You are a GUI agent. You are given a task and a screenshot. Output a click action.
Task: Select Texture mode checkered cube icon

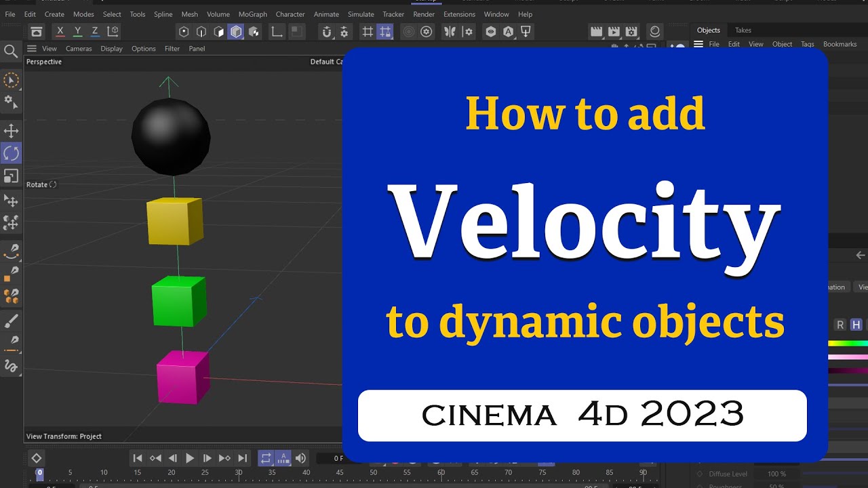[254, 31]
